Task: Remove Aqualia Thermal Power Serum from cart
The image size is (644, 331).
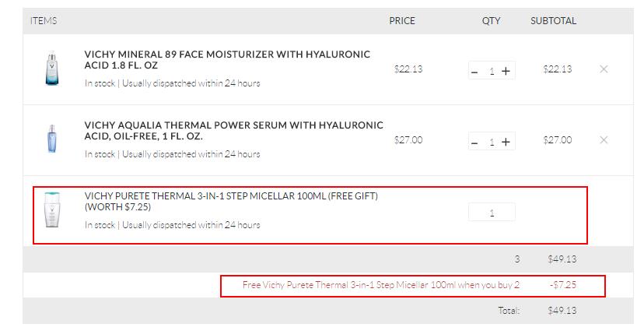Action: 604,140
